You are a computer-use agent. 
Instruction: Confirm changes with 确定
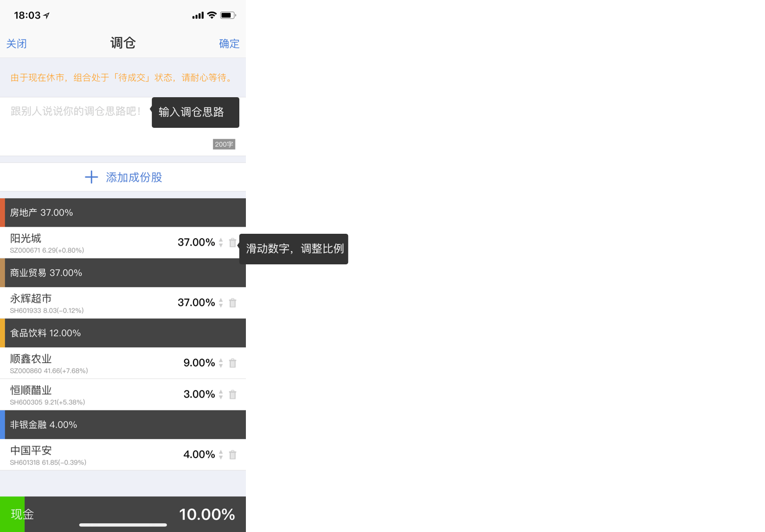[229, 44]
